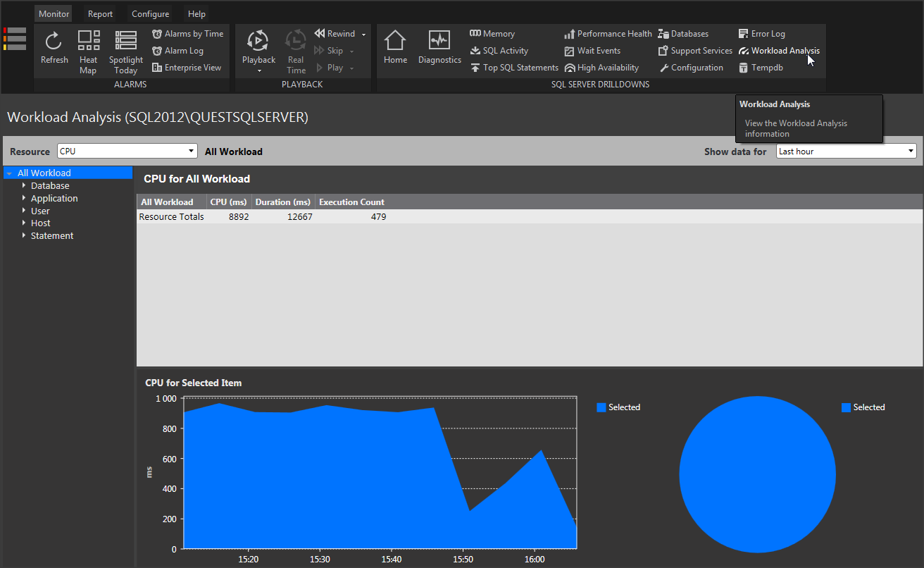Click pie chart's blue Selected legend swatch
Image resolution: width=924 pixels, height=568 pixels.
pos(846,407)
